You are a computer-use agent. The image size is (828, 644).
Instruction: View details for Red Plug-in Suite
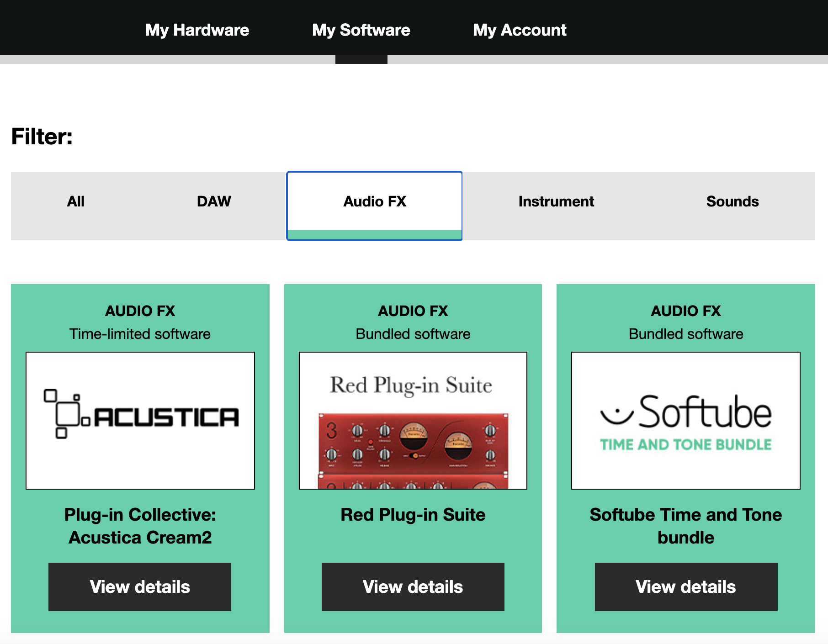(x=413, y=587)
